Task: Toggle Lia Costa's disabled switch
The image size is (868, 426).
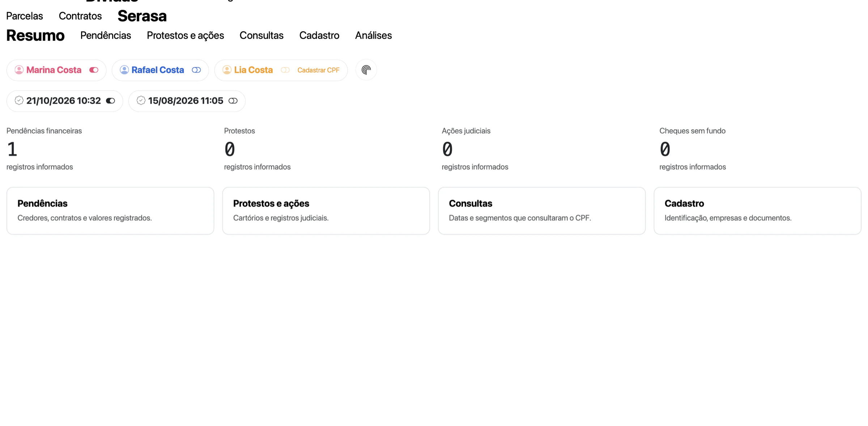Action: [x=285, y=70]
